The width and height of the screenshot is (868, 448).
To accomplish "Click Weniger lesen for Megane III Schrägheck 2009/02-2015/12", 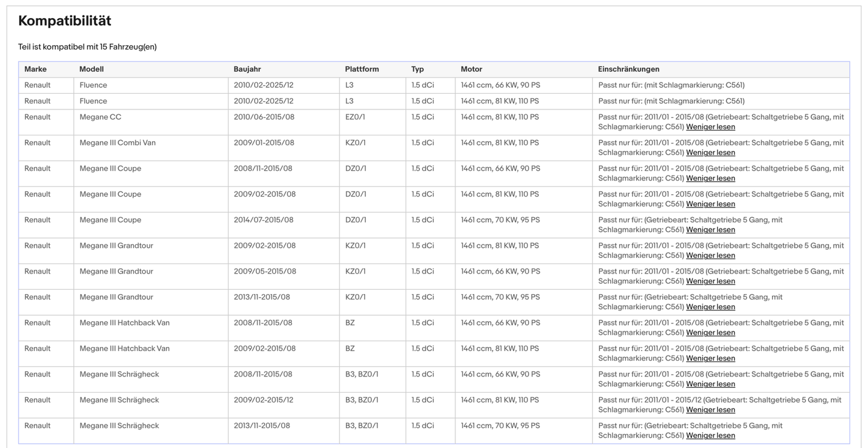I will point(710,410).
